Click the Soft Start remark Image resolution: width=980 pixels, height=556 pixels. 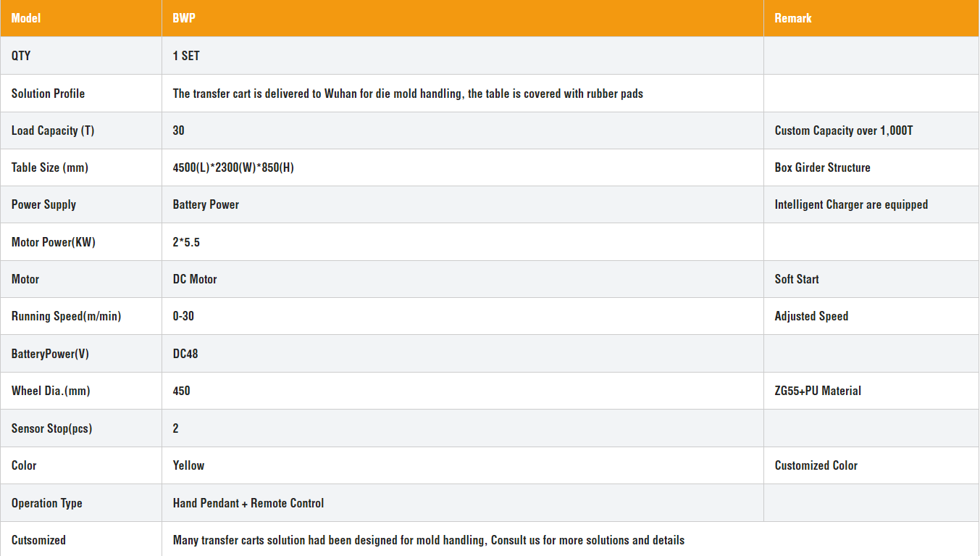[x=797, y=279]
